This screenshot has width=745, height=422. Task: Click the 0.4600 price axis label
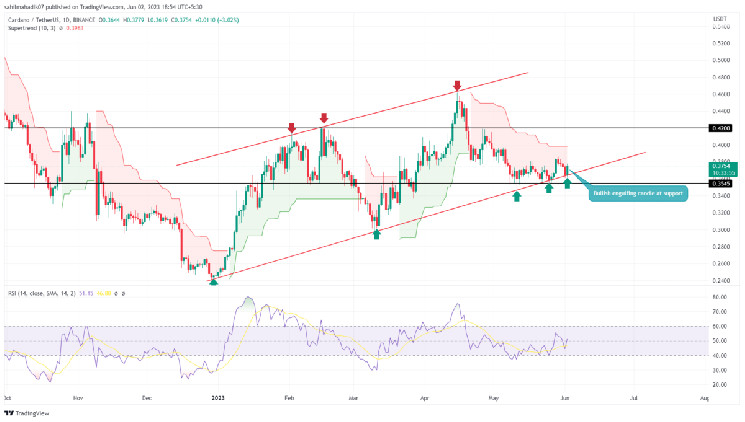(x=721, y=94)
